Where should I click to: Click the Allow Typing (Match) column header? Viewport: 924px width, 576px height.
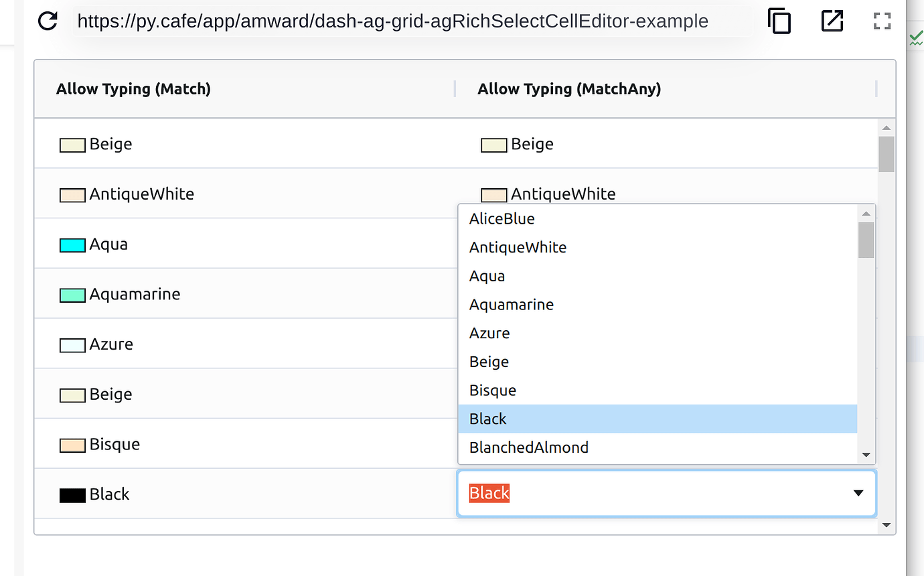133,88
